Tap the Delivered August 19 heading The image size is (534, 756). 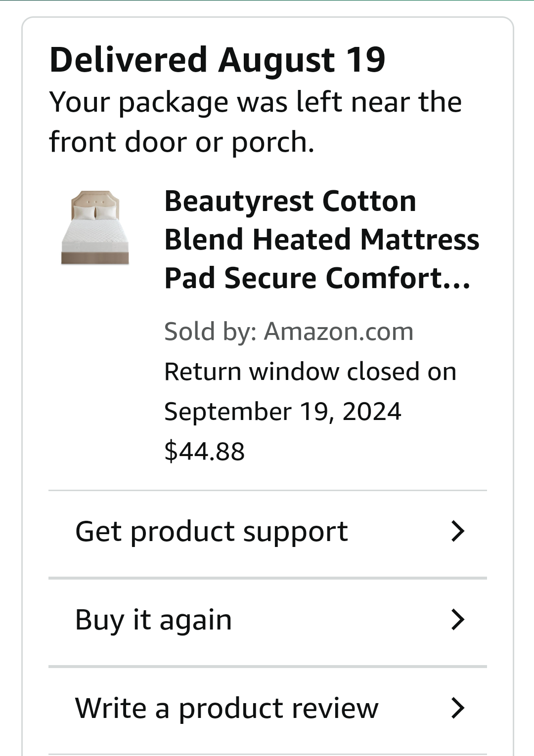(218, 60)
